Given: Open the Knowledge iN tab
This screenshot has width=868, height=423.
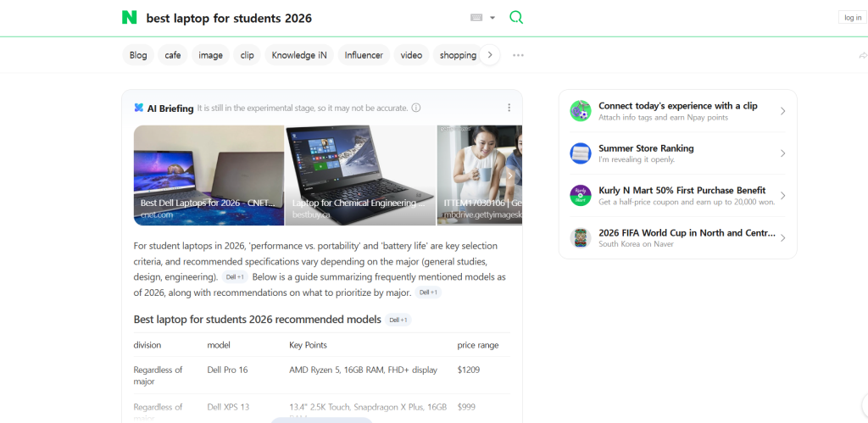Looking at the screenshot, I should (299, 55).
